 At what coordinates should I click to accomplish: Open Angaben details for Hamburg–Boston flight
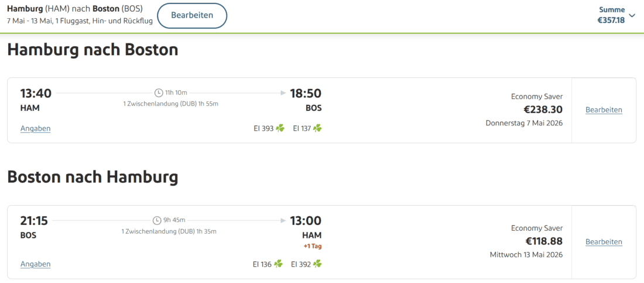click(x=36, y=128)
